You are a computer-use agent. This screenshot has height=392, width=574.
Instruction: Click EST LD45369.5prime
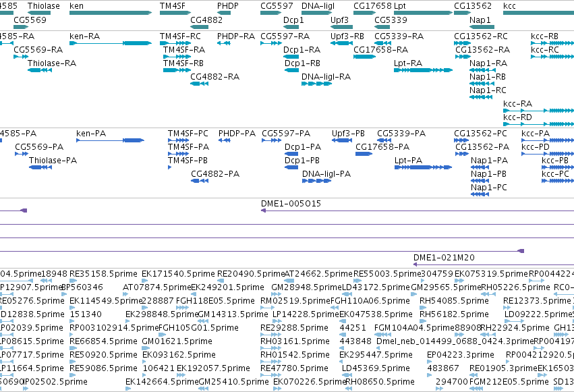tap(376, 368)
